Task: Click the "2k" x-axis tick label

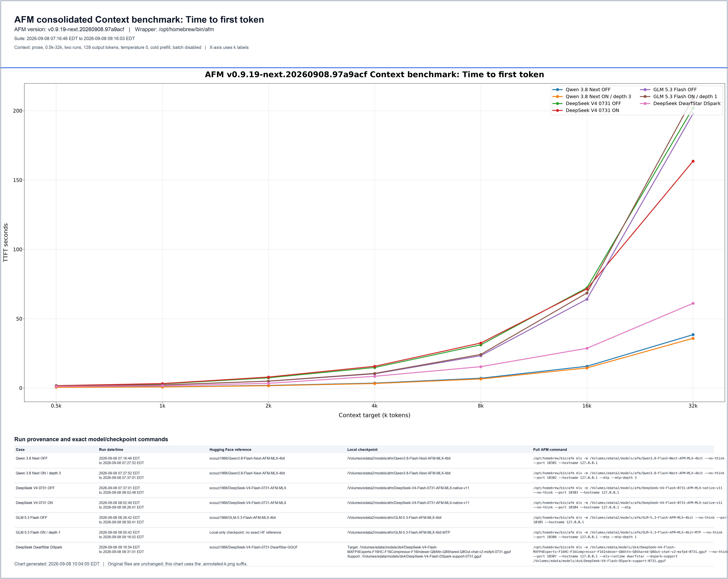Action: pos(268,406)
